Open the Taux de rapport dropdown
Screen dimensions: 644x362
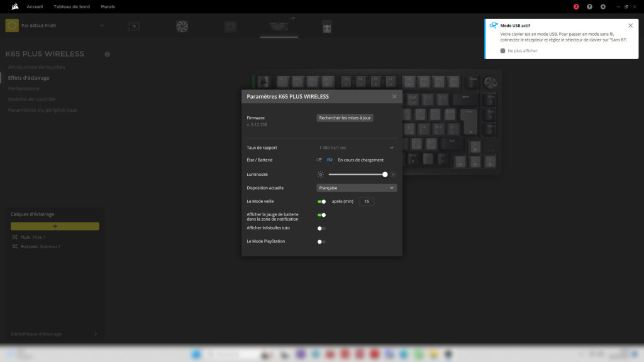(x=357, y=147)
